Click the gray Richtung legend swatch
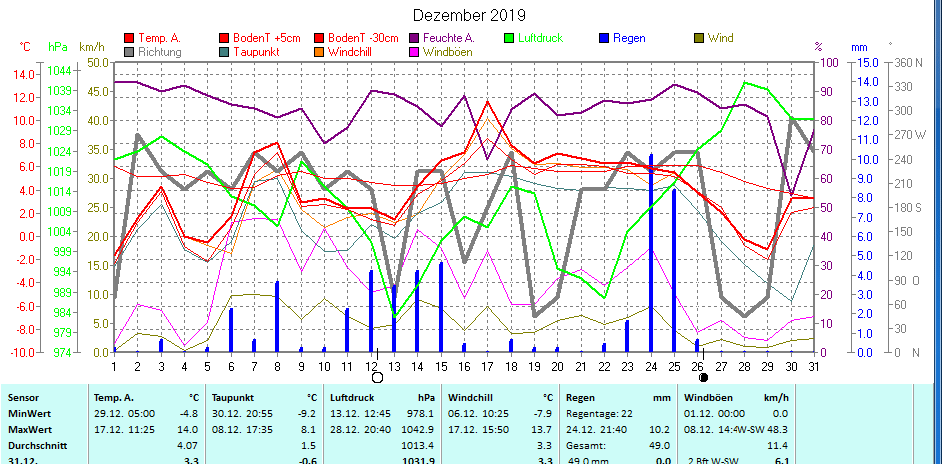 tap(129, 52)
